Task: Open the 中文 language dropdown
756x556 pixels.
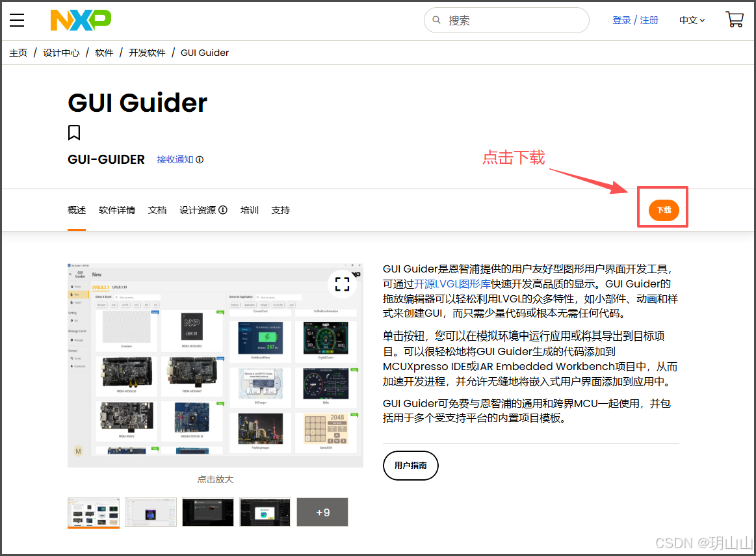Action: click(692, 20)
